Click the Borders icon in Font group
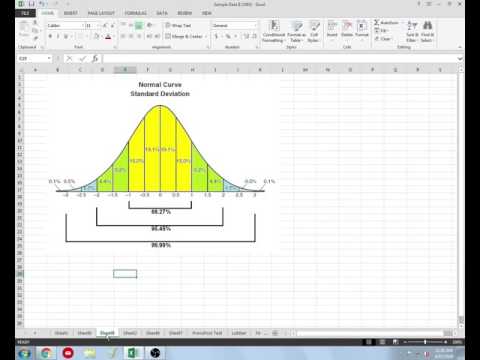The image size is (480, 360). (81, 36)
